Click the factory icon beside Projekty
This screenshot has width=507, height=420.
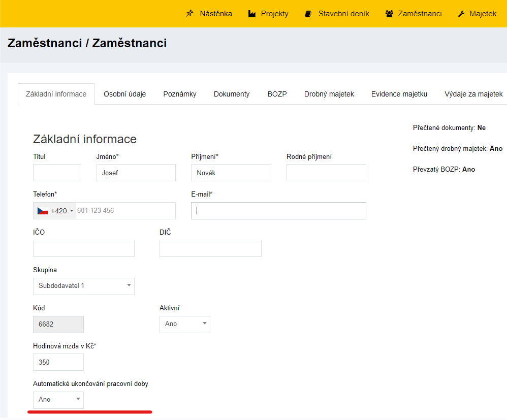(x=252, y=14)
